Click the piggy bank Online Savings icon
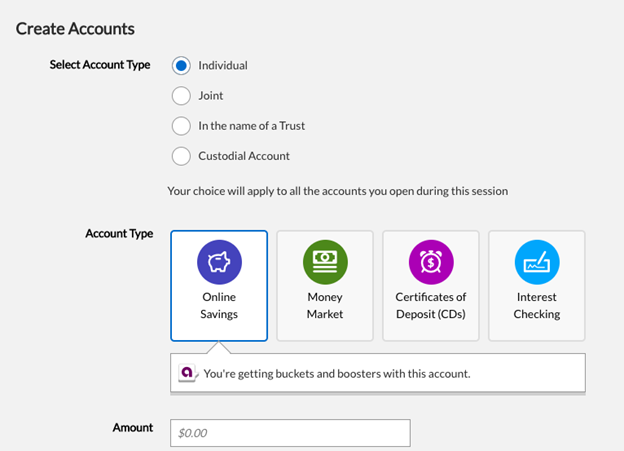624x451 pixels. [219, 262]
